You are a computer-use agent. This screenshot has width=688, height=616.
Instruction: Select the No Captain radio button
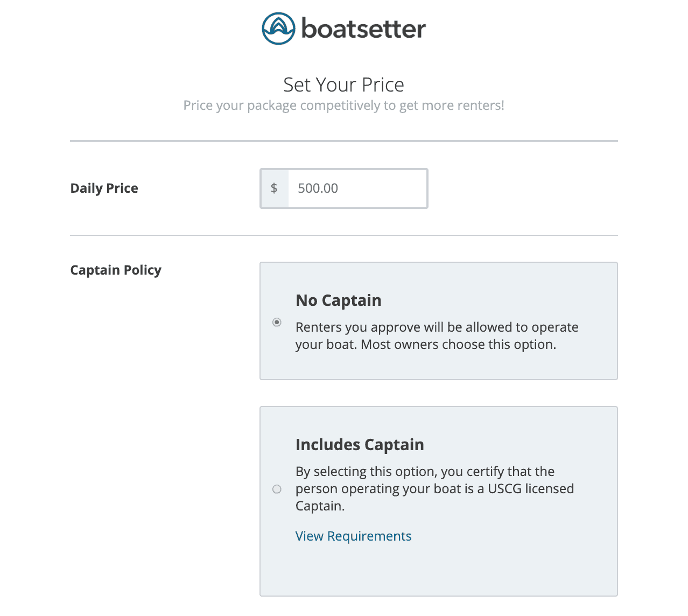pos(277,322)
